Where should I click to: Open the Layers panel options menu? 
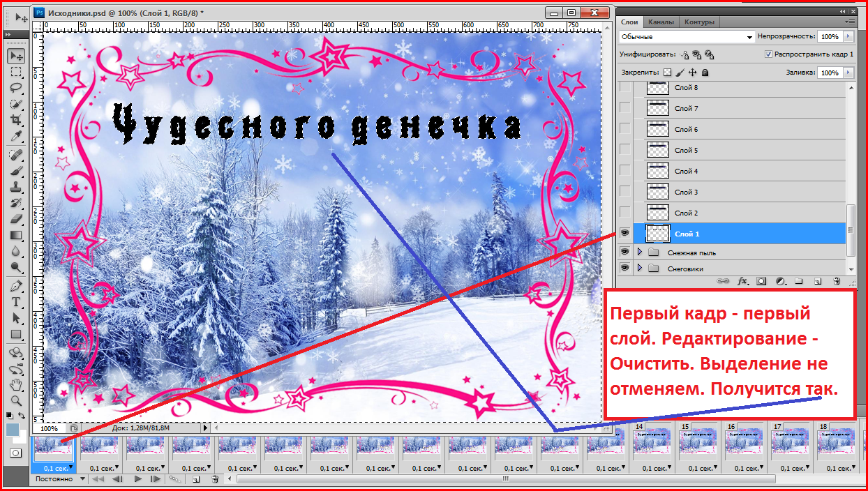[x=850, y=22]
